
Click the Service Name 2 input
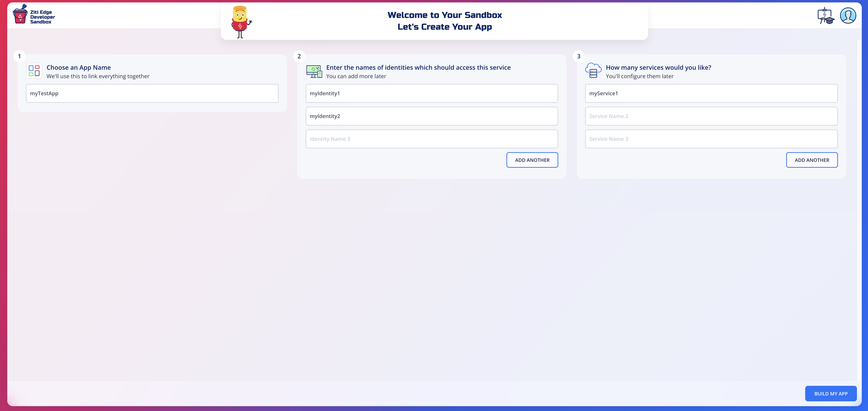click(x=711, y=116)
